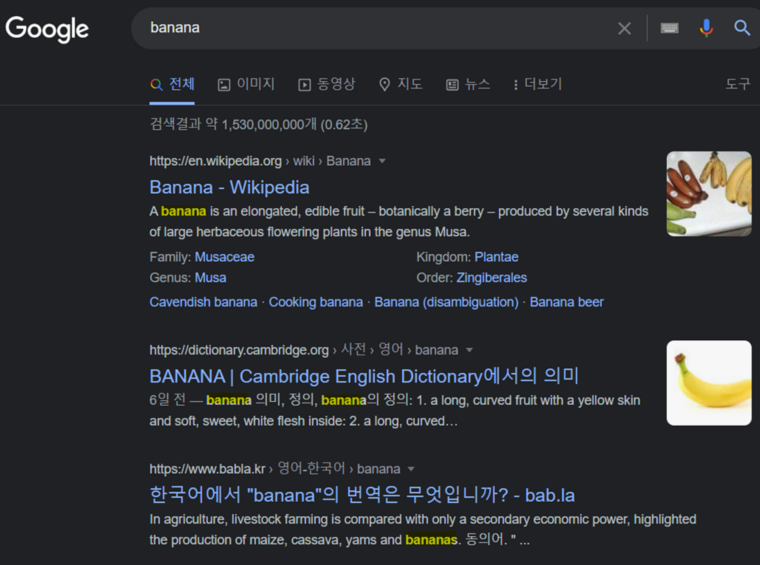Open the 더보기 menu
Screen dimensions: 760x565
coord(538,84)
